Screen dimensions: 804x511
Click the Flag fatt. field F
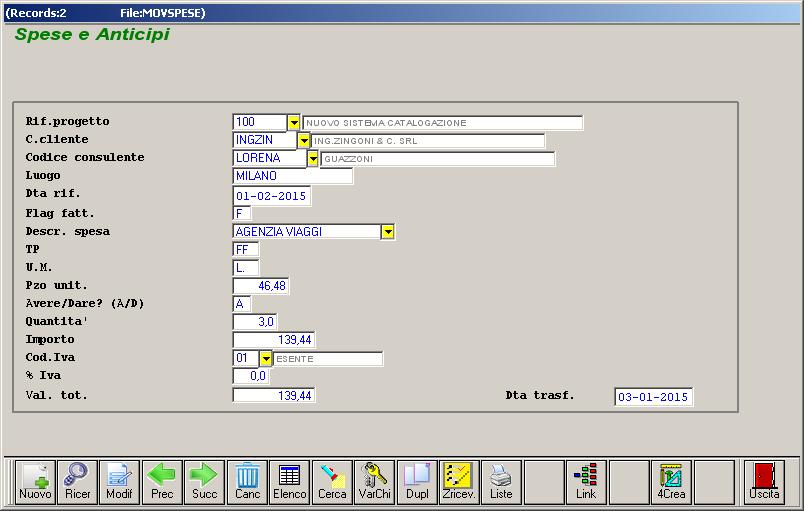242,213
